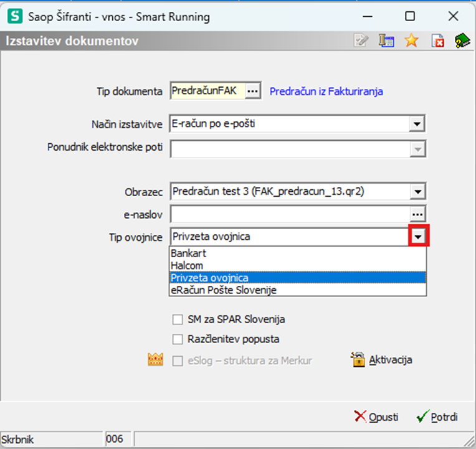This screenshot has width=476, height=449.
Task: Toggle eSlog – struktura za Merkur checkbox
Action: 178,361
